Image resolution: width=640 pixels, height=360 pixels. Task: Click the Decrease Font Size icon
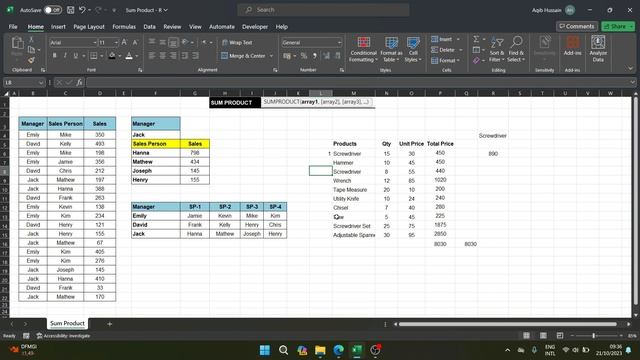(135, 42)
